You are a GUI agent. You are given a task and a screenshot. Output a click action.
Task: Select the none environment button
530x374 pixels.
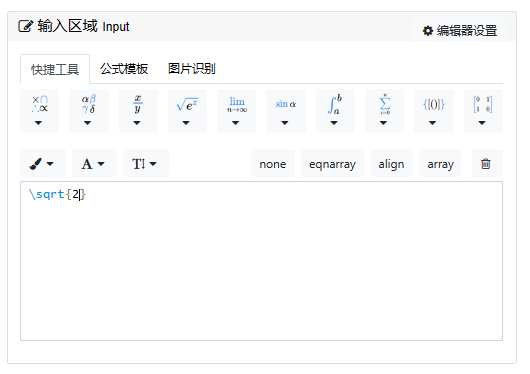[273, 163]
